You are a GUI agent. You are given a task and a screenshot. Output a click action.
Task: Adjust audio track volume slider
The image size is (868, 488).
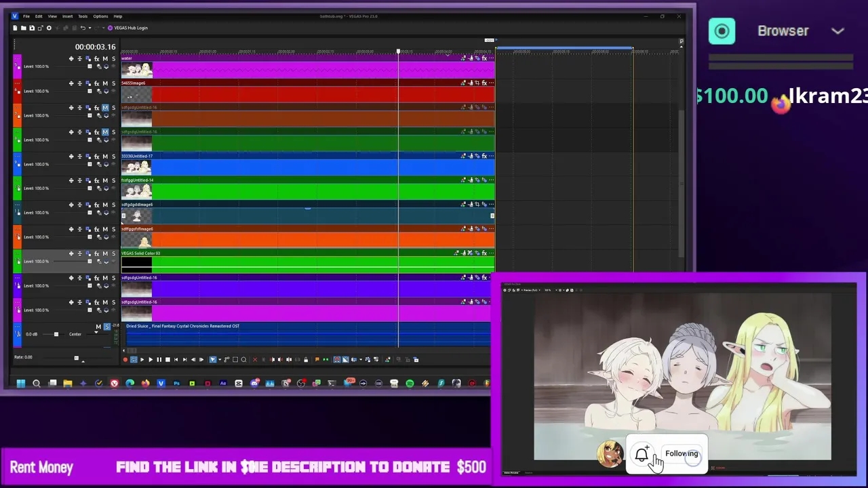pyautogui.click(x=56, y=333)
